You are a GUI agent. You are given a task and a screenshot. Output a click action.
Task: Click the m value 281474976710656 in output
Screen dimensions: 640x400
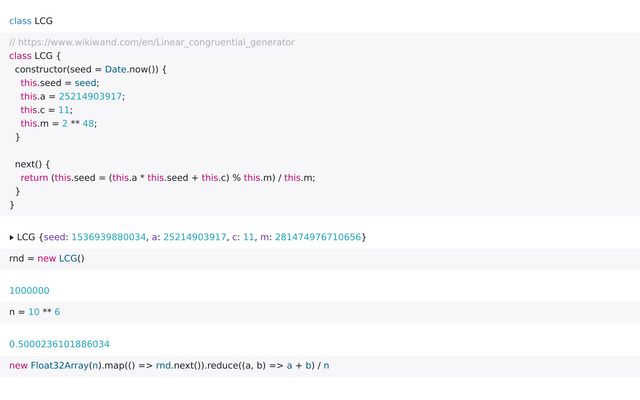pyautogui.click(x=318, y=237)
